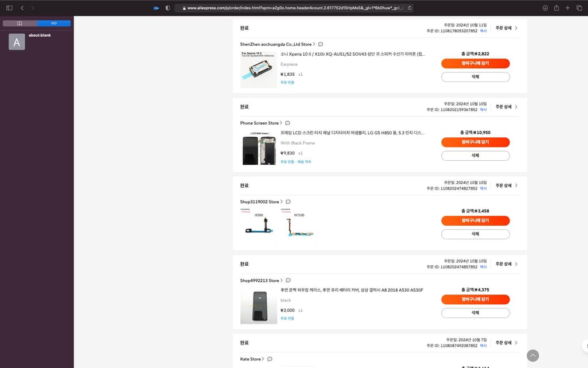
Task: Open a new tab with plus icon
Action: (x=567, y=8)
